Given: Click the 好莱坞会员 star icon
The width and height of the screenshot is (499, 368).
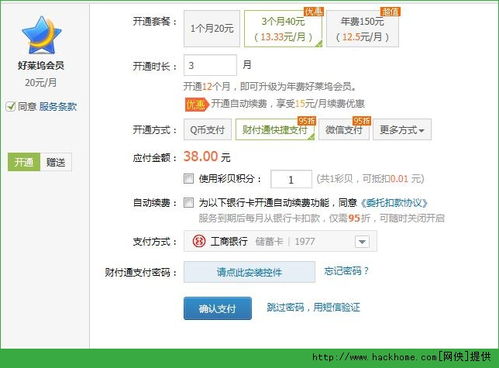Looking at the screenshot, I should pyautogui.click(x=42, y=35).
